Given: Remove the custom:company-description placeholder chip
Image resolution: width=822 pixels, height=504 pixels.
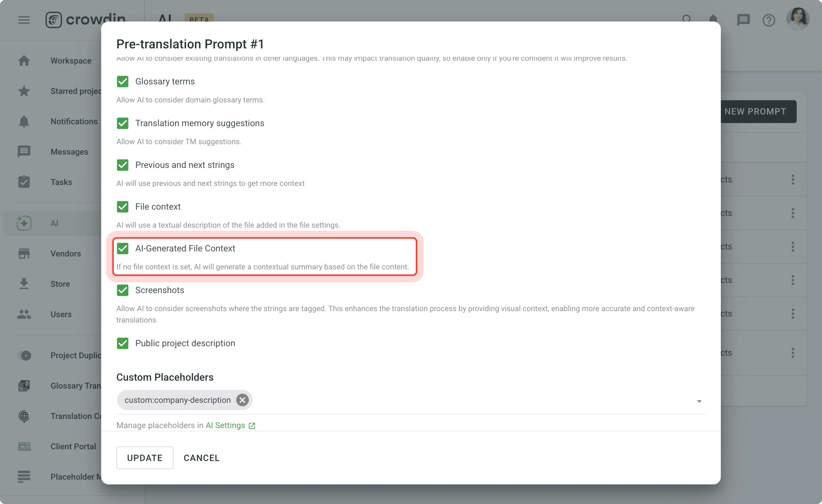Looking at the screenshot, I should point(242,400).
